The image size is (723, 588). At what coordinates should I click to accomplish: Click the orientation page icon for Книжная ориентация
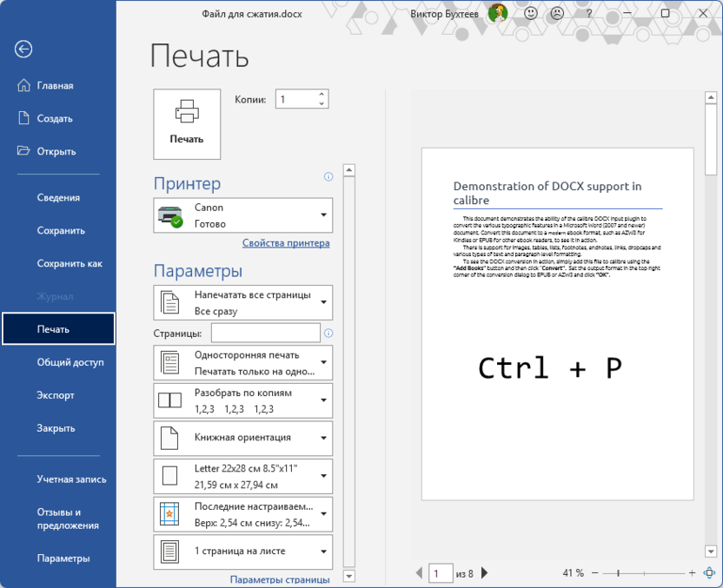(170, 438)
